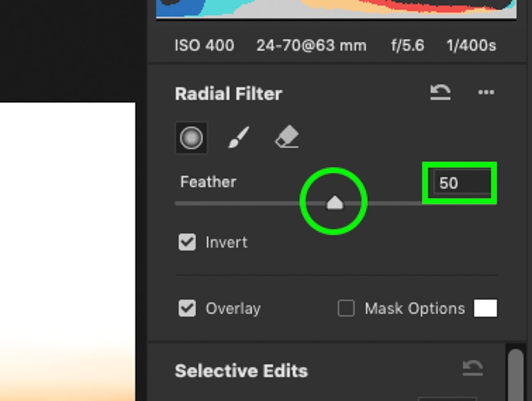This screenshot has height=401, width=532.
Task: Click the Feather value input field
Action: (462, 183)
